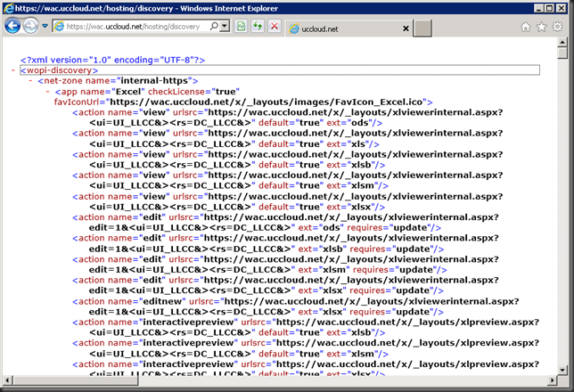
Task: Click edit action line with ext="xlsb" requires update
Action: click(285, 243)
